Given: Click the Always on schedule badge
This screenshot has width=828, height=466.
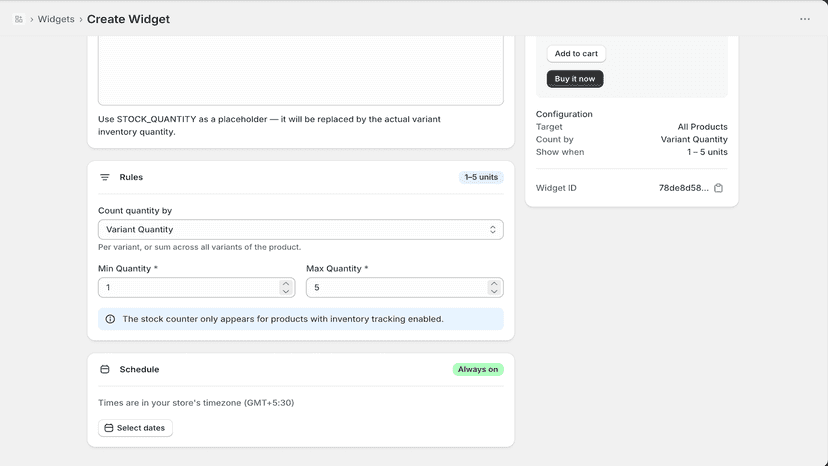Looking at the screenshot, I should [x=478, y=369].
